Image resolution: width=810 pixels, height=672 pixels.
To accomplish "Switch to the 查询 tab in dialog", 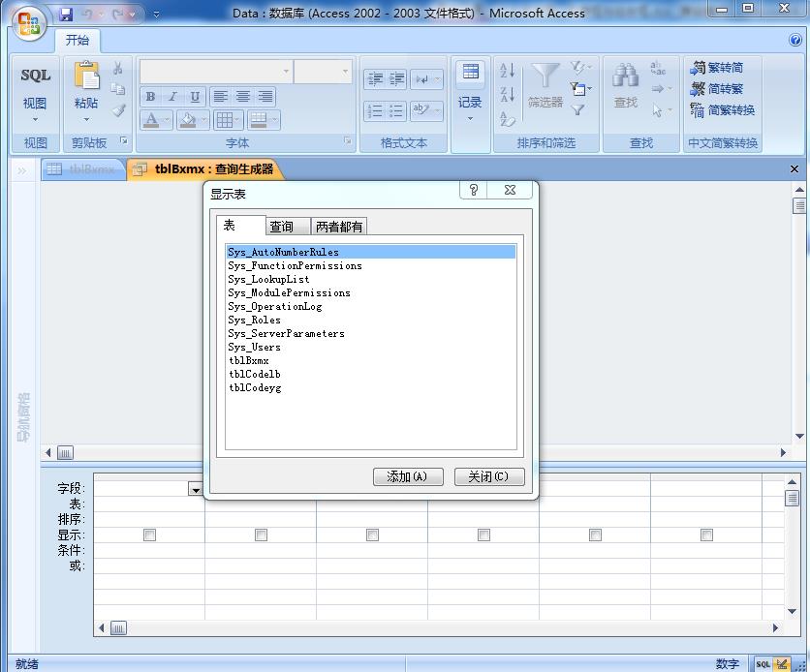I will coord(289,226).
